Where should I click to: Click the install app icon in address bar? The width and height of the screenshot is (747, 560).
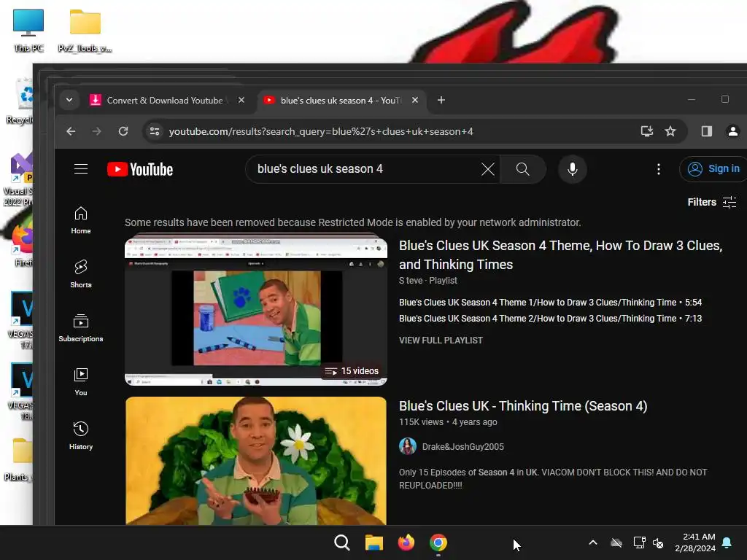[x=646, y=131]
